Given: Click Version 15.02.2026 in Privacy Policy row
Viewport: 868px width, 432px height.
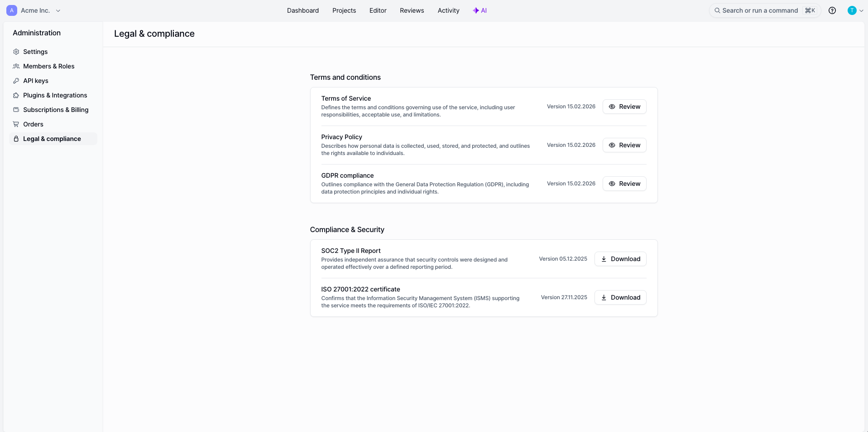Looking at the screenshot, I should pyautogui.click(x=571, y=145).
